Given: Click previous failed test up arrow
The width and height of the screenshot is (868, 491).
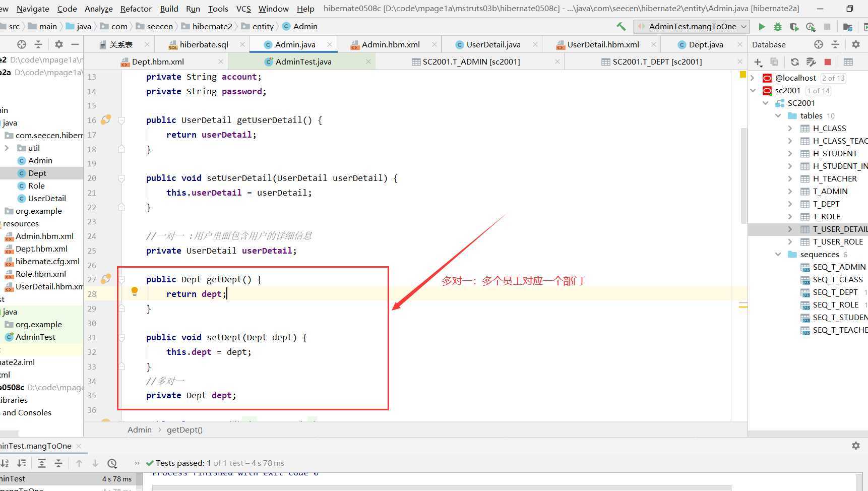Looking at the screenshot, I should pos(79,463).
